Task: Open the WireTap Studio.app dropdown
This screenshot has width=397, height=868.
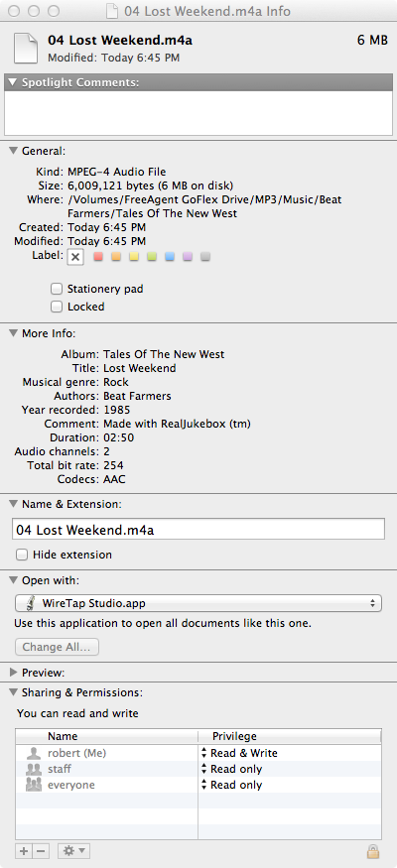Action: coord(198,603)
